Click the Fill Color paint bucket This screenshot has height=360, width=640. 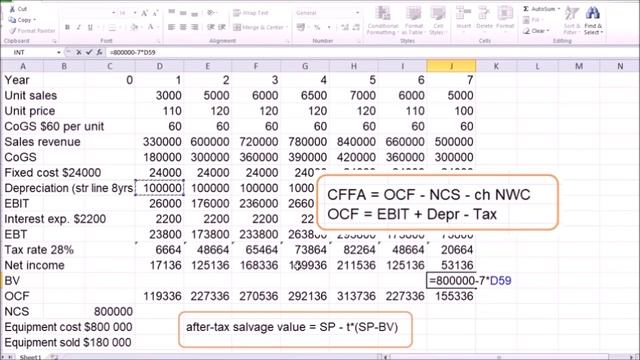coord(133,27)
